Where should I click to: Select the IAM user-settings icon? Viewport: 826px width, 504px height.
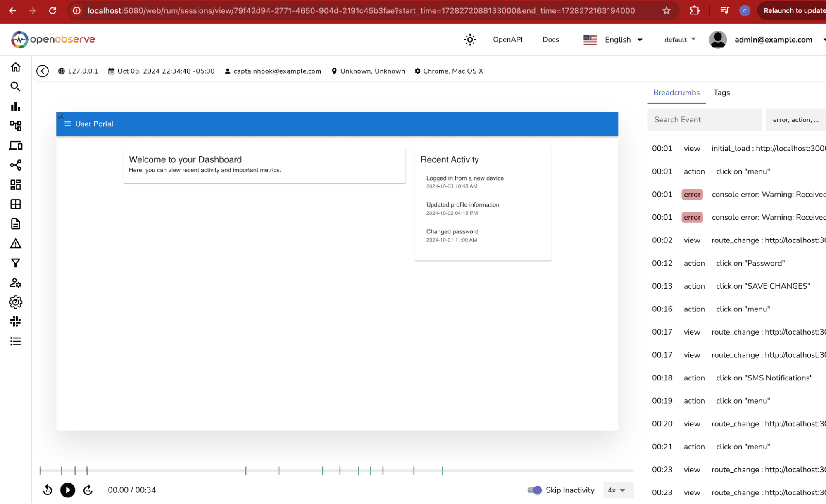tap(15, 283)
